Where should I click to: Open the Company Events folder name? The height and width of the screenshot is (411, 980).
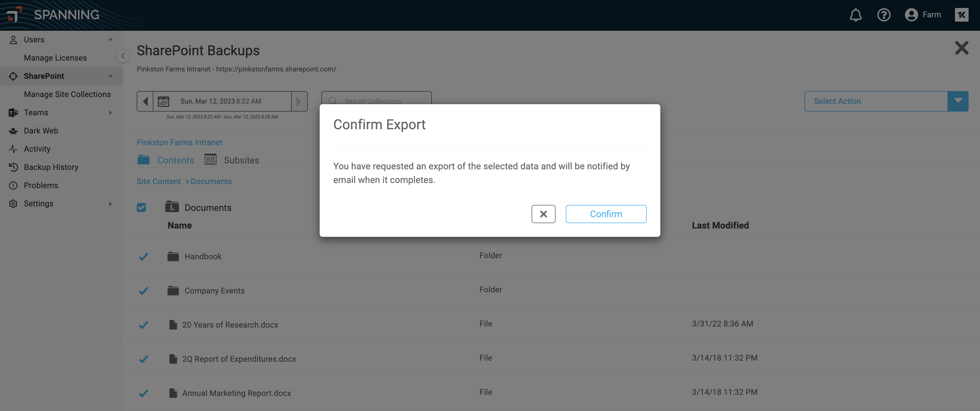215,291
